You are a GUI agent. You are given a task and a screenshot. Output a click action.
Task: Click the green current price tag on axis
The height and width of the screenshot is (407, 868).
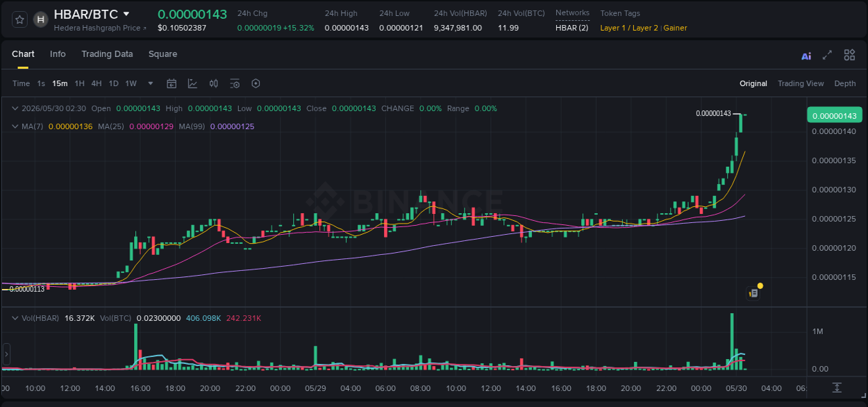[834, 115]
